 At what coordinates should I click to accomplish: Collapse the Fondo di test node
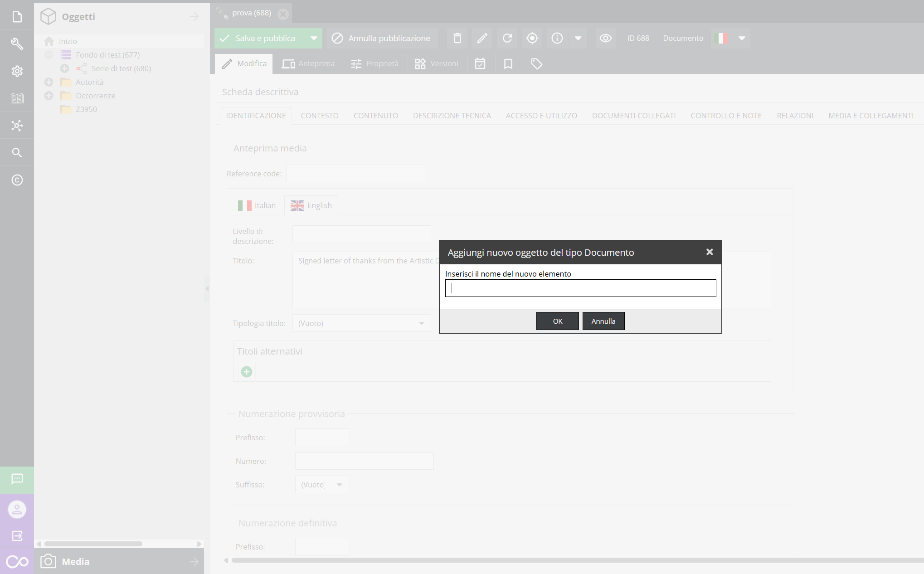click(49, 55)
